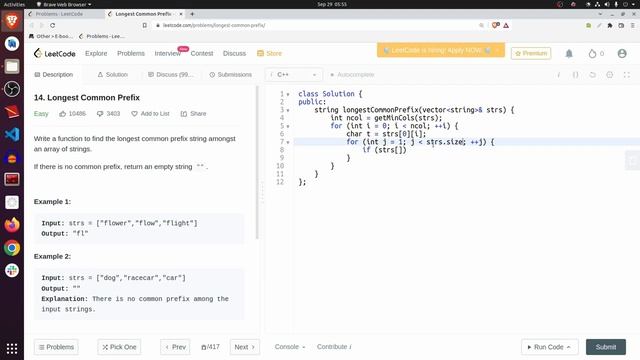Click LeetCode is hiring banner

tap(441, 50)
